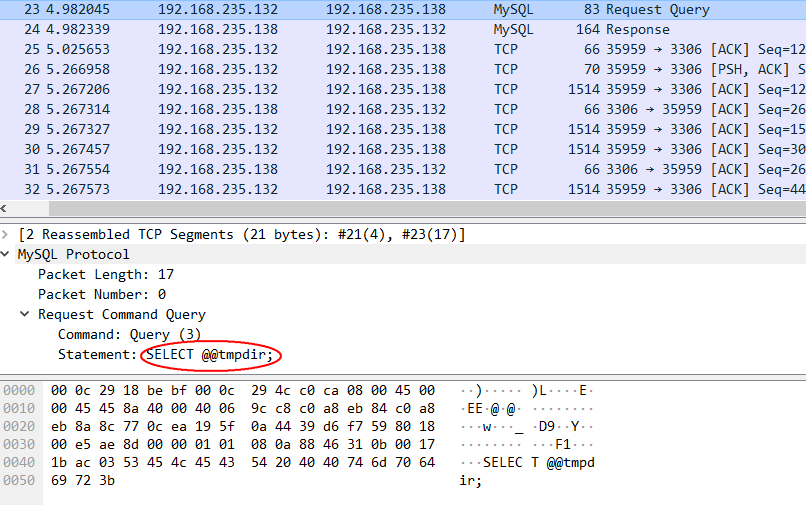The width and height of the screenshot is (806, 505).
Task: Select packet 30 at time 5.267457
Action: pos(400,149)
